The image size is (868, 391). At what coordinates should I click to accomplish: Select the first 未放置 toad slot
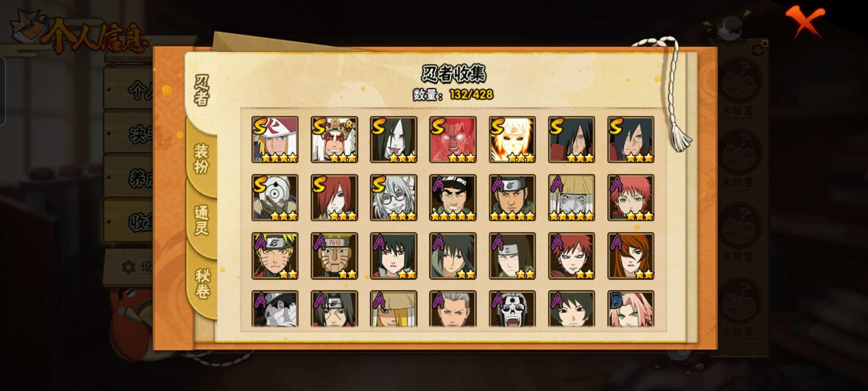click(x=739, y=88)
